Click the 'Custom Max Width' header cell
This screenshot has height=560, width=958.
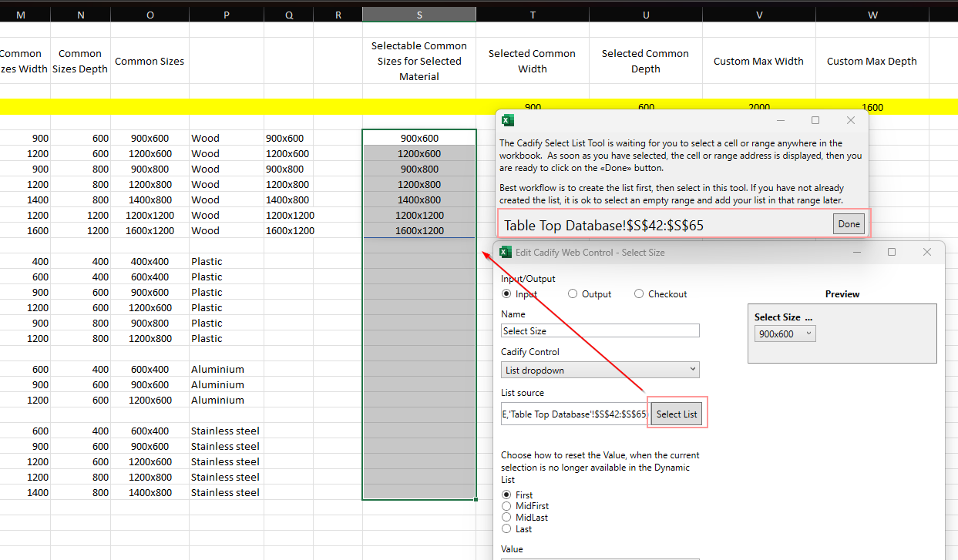[759, 61]
